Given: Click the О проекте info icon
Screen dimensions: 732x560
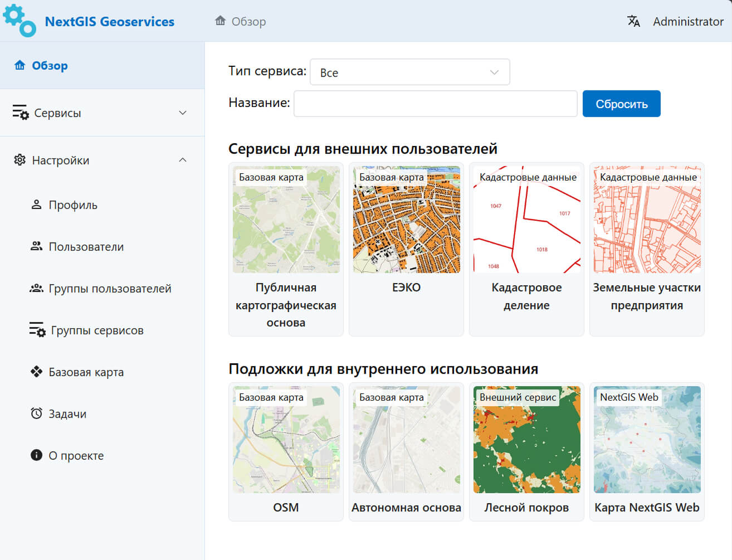Looking at the screenshot, I should [36, 455].
